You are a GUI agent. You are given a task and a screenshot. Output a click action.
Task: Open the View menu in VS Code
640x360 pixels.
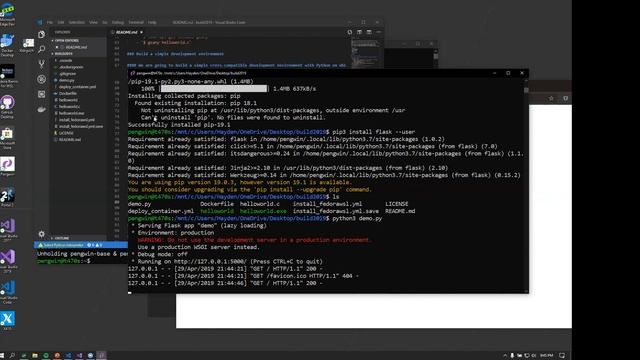pyautogui.click(x=93, y=22)
